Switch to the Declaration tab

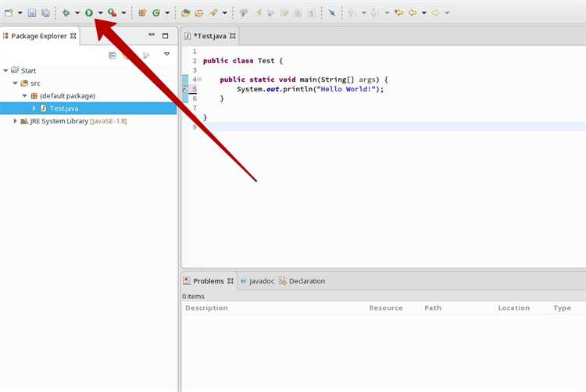pyautogui.click(x=306, y=281)
